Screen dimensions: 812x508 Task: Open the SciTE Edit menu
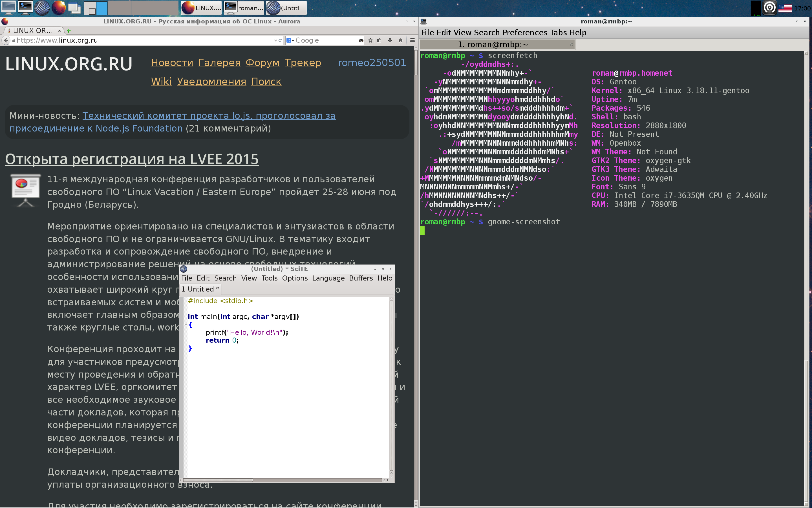[x=203, y=278]
